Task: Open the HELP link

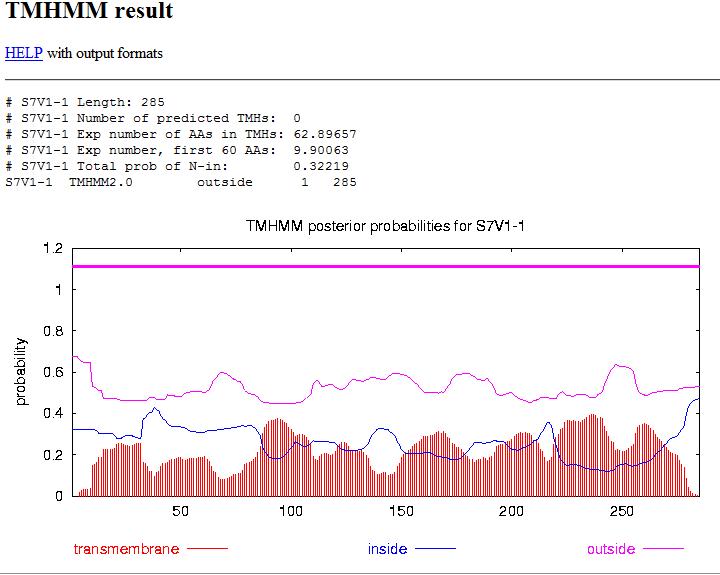Action: (x=23, y=53)
